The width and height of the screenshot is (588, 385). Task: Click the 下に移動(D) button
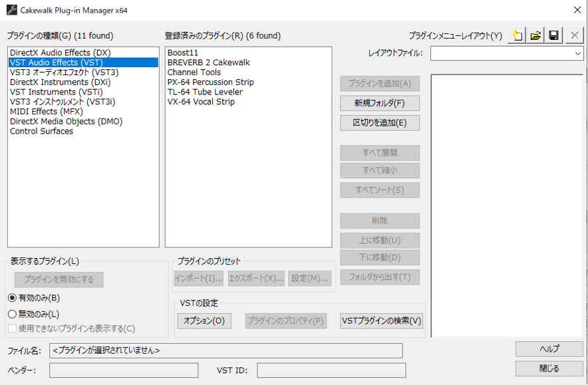380,257
